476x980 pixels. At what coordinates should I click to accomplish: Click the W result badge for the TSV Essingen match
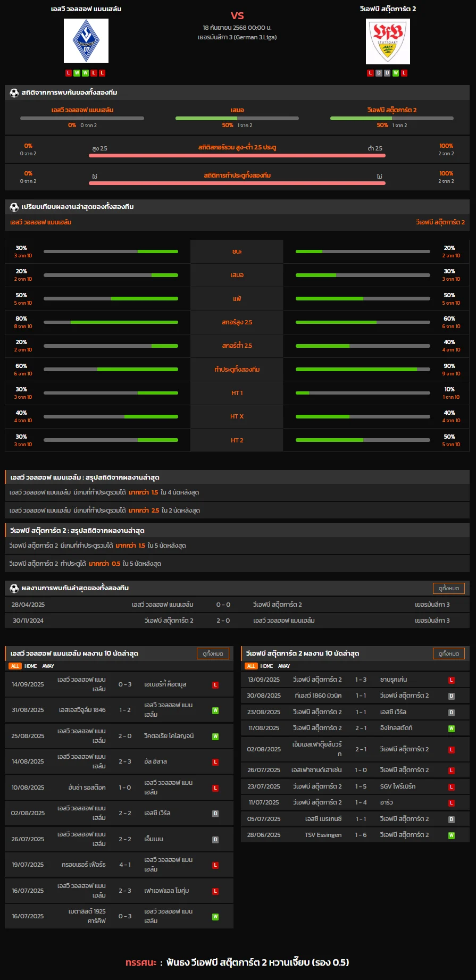tap(452, 835)
